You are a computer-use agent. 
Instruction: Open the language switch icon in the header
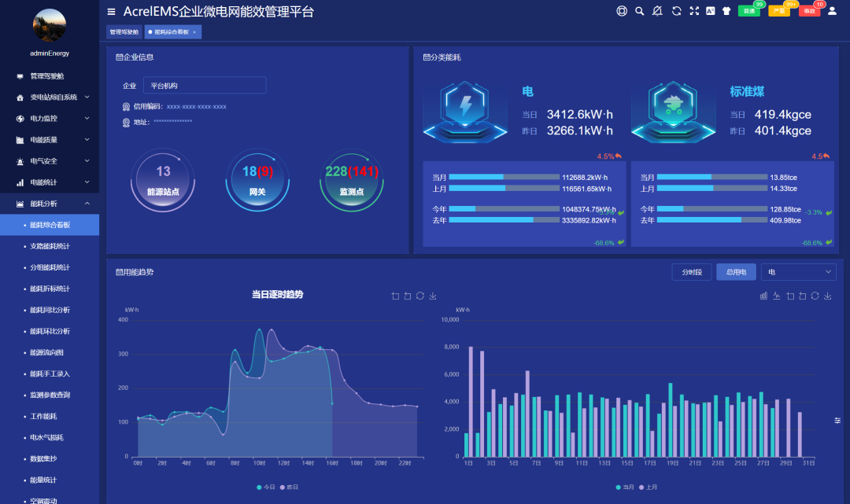point(711,11)
